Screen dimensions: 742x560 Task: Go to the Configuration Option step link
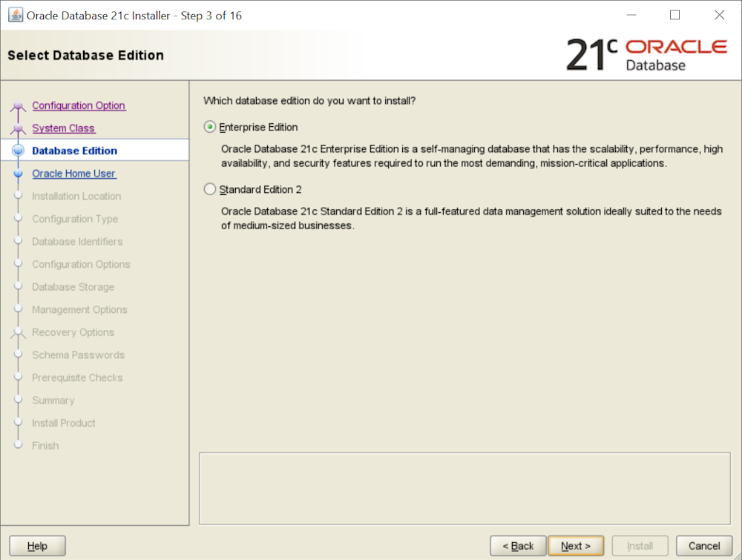(x=79, y=105)
